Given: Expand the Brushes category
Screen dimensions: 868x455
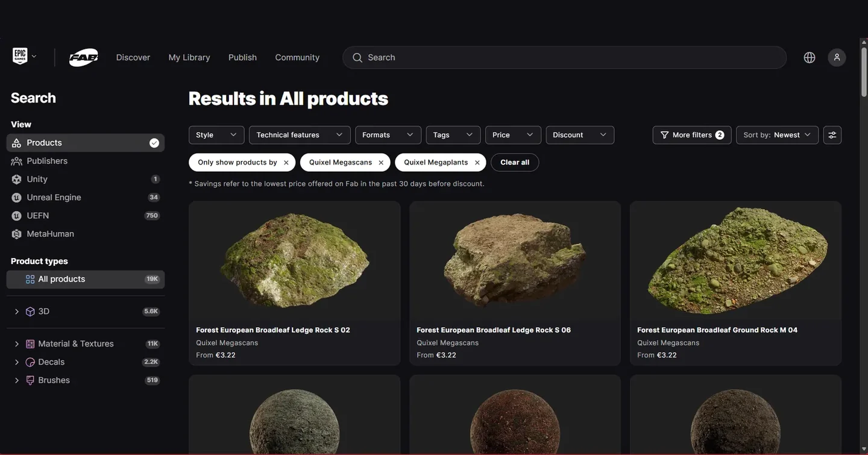Looking at the screenshot, I should click(17, 380).
